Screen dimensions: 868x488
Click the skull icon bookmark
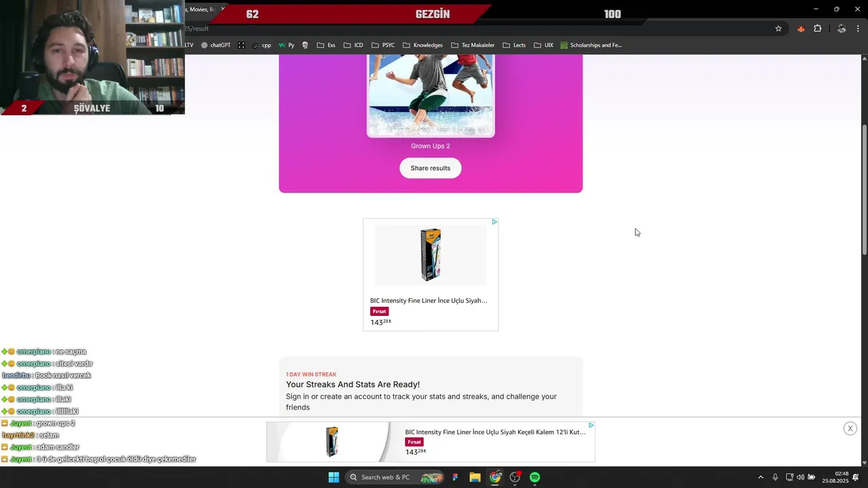pyautogui.click(x=305, y=45)
